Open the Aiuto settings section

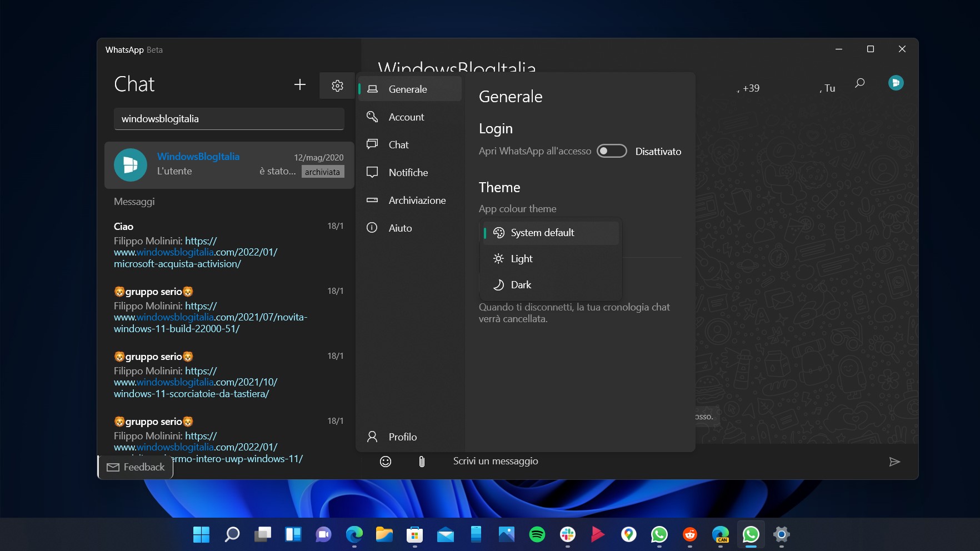click(410, 228)
